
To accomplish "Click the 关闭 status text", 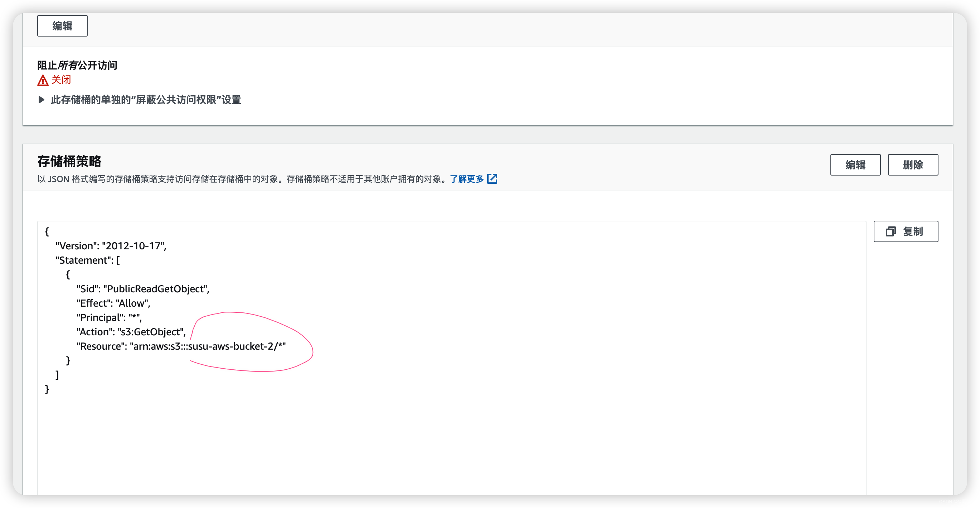I will (61, 80).
